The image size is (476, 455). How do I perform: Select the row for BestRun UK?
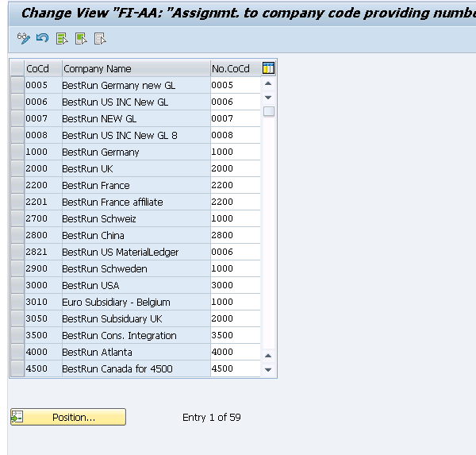pos(17,168)
